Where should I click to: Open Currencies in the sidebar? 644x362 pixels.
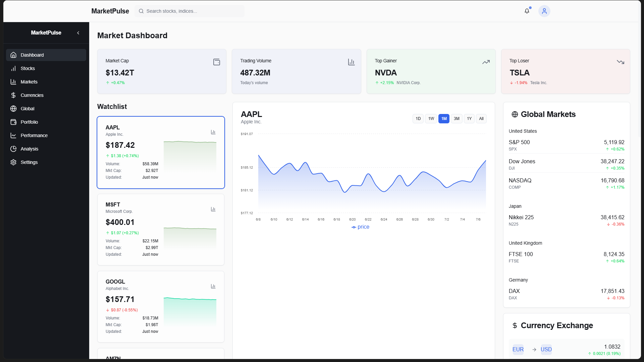pyautogui.click(x=46, y=95)
